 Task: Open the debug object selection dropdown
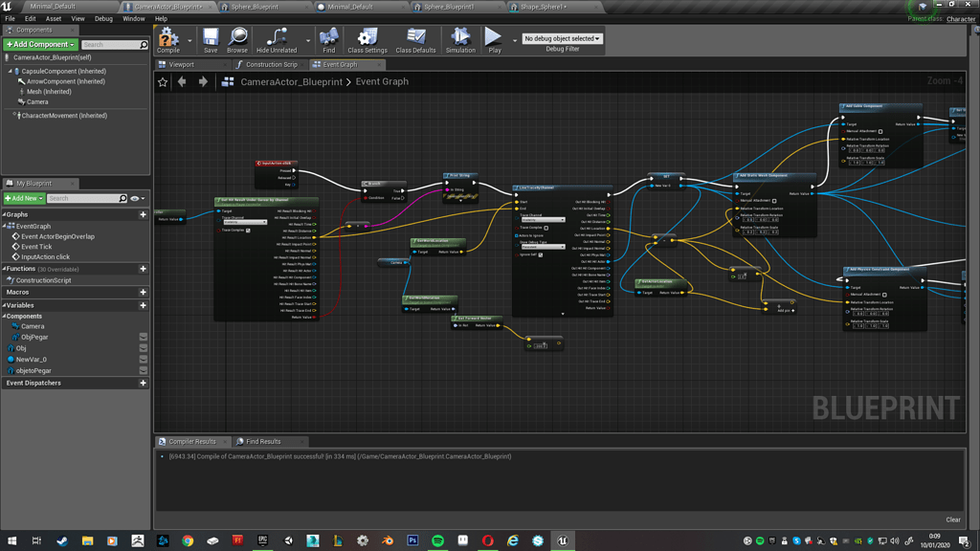point(562,38)
